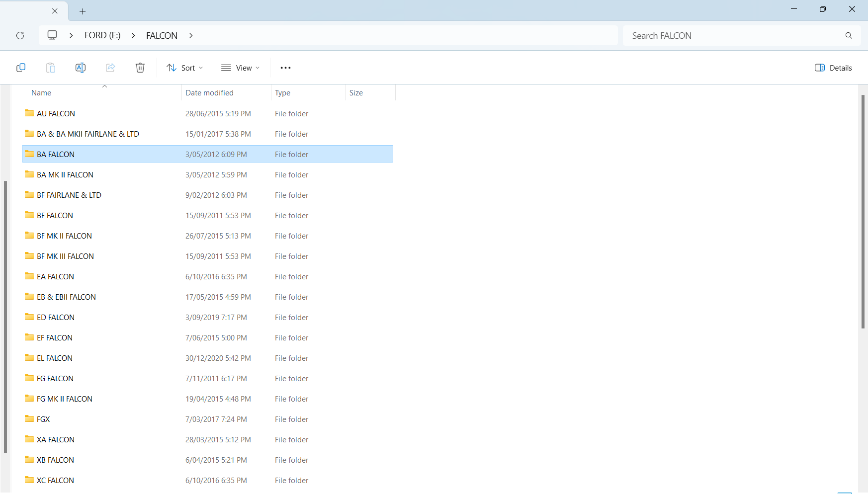
Task: Click the FALCON breadcrumb
Action: tap(162, 35)
